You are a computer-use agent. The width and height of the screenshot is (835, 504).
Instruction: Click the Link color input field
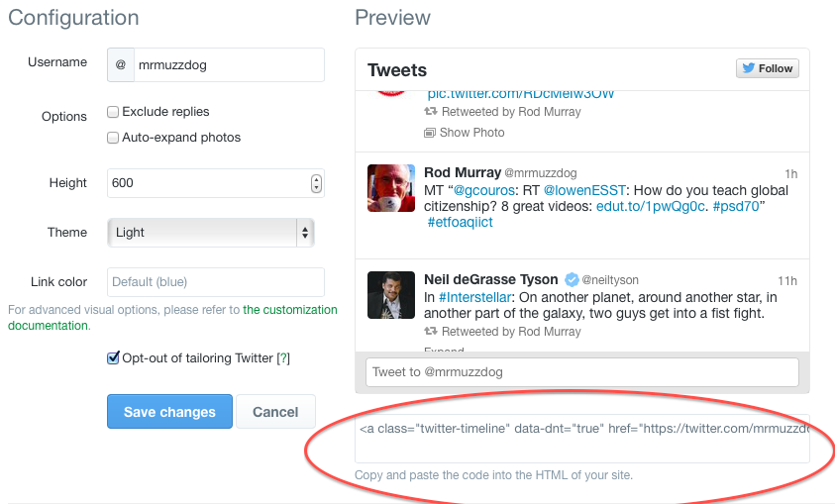pos(215,282)
